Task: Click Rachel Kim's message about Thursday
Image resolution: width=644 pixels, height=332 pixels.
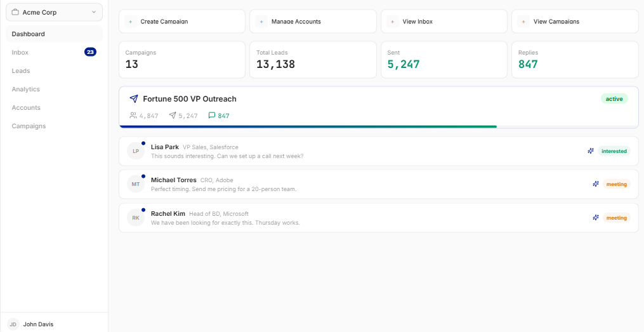Action: tap(225, 223)
